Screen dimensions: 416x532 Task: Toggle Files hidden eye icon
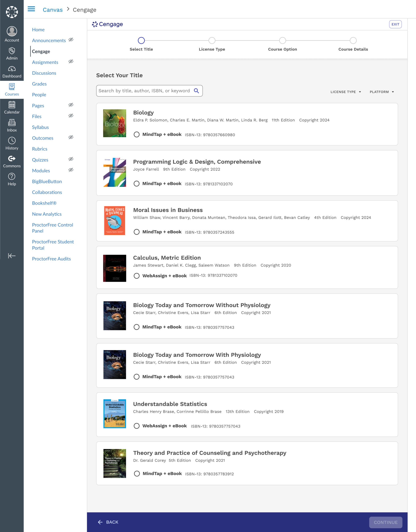(71, 116)
